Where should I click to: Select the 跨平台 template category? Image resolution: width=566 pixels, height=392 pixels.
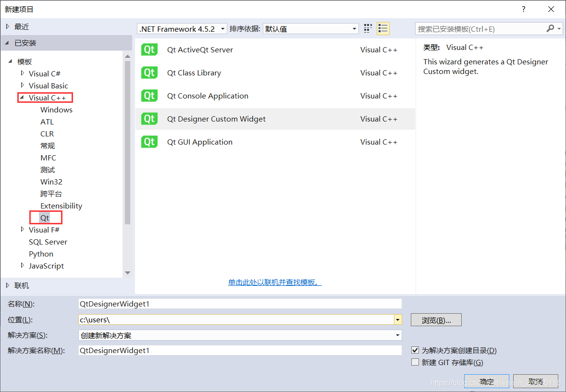pyautogui.click(x=51, y=194)
